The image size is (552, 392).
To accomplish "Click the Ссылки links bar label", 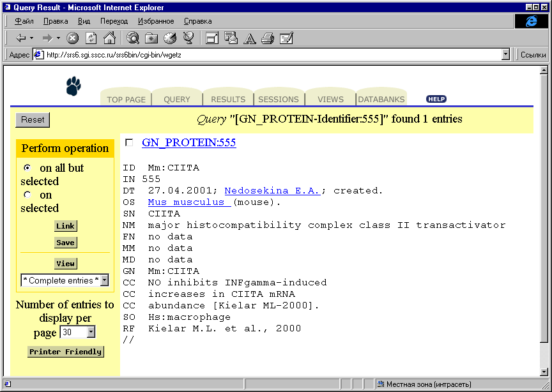I will pos(533,55).
